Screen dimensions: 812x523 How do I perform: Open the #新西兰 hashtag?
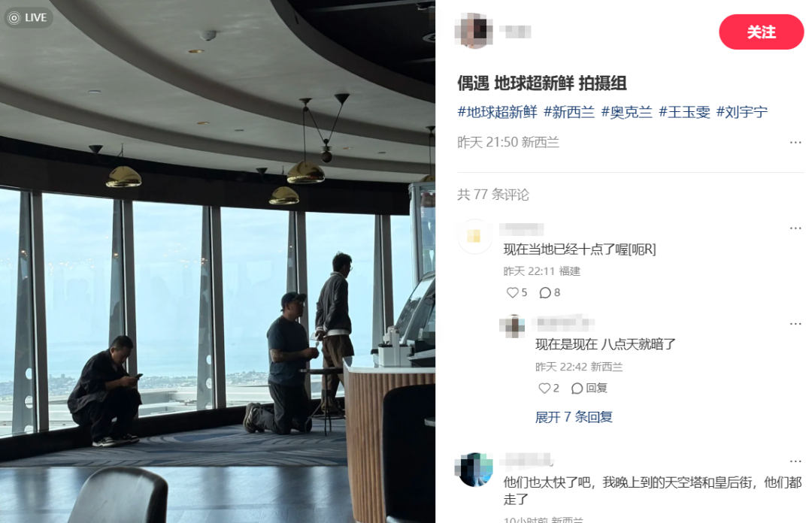click(569, 112)
